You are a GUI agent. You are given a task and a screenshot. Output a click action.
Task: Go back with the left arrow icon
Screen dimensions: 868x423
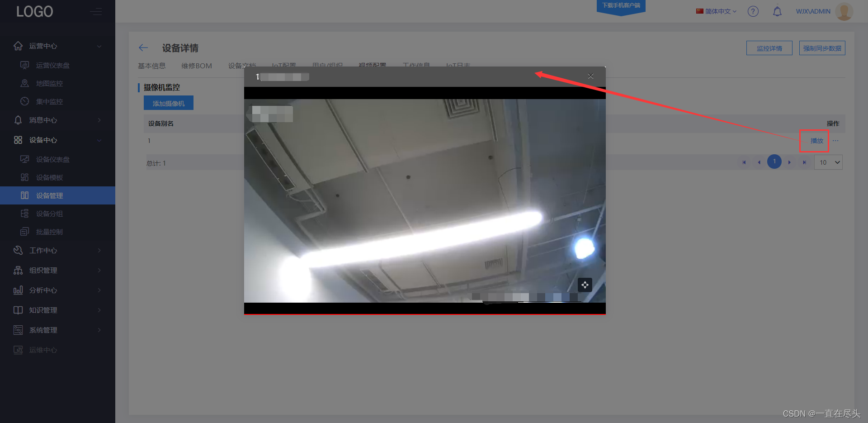143,48
